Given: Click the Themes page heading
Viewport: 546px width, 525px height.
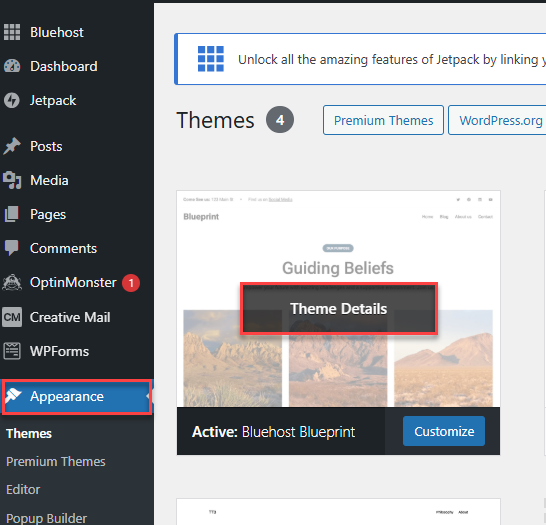Looking at the screenshot, I should [x=215, y=120].
